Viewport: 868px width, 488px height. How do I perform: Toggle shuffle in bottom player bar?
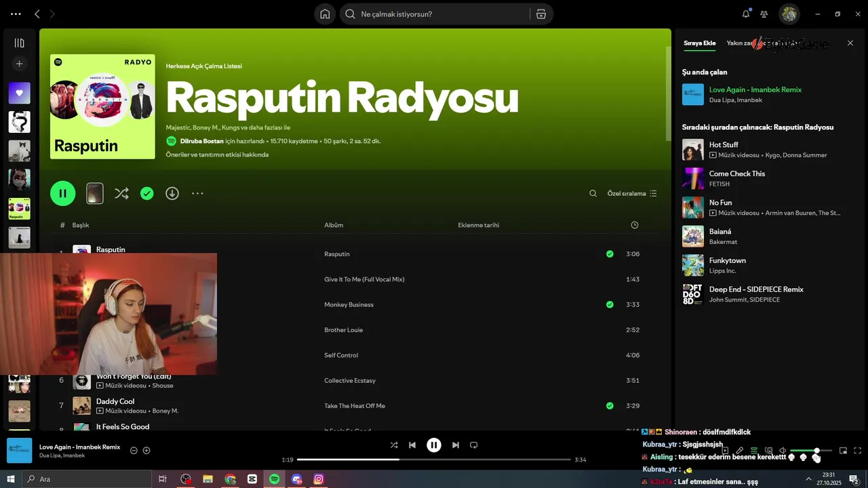tap(394, 445)
